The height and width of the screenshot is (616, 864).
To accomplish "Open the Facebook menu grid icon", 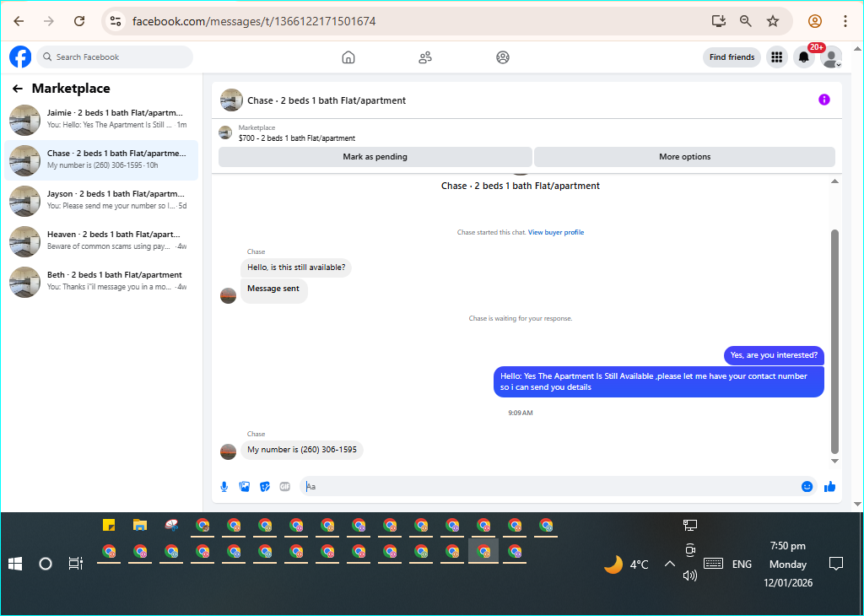I will click(777, 57).
